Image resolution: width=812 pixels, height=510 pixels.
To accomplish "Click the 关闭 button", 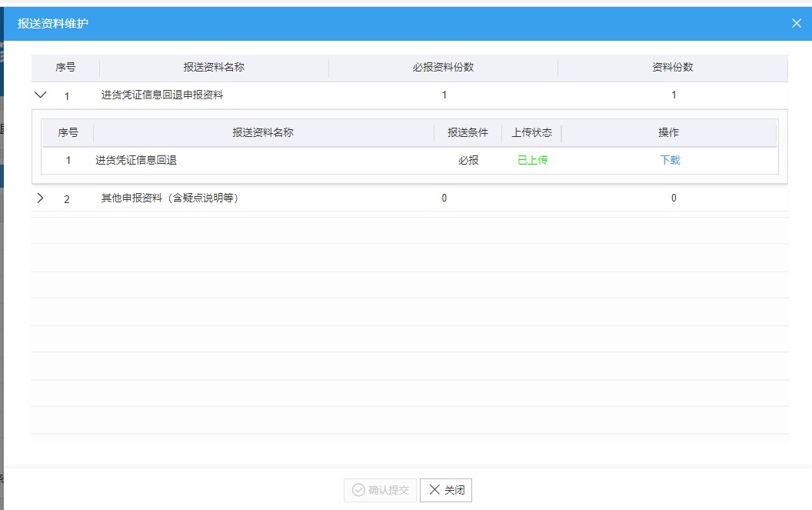I will coord(446,490).
